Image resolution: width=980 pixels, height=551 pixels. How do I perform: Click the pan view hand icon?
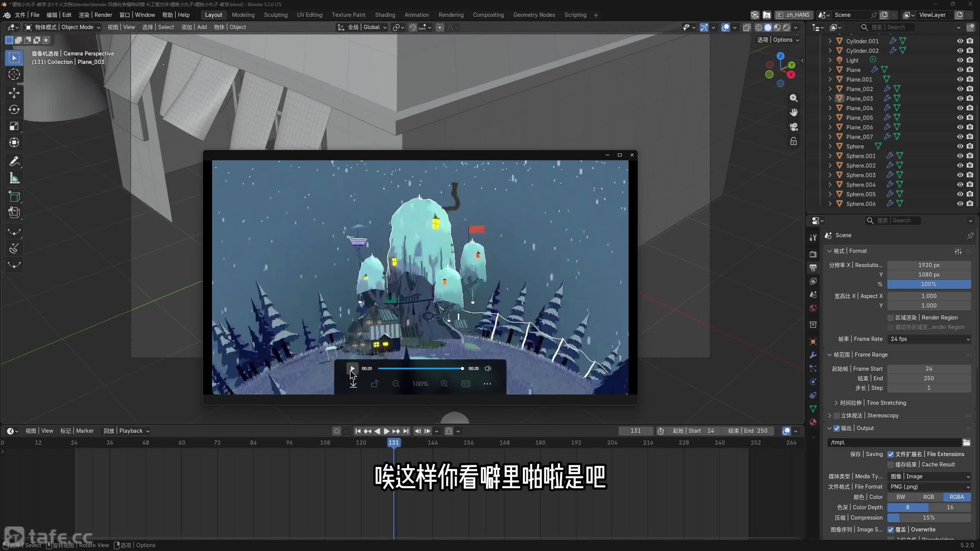[x=794, y=112]
